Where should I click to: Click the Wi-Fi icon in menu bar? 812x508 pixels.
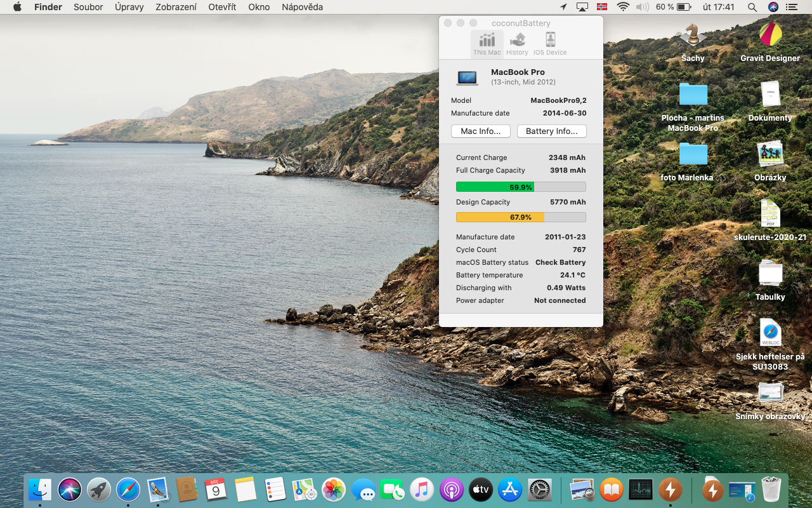(x=623, y=7)
